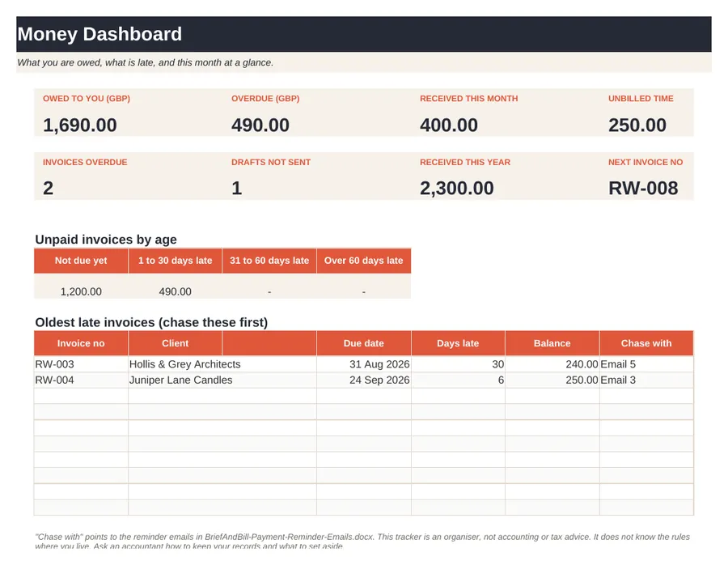The image size is (728, 565).
Task: Select the subtitle 'What you are owed' line
Action: (146, 62)
